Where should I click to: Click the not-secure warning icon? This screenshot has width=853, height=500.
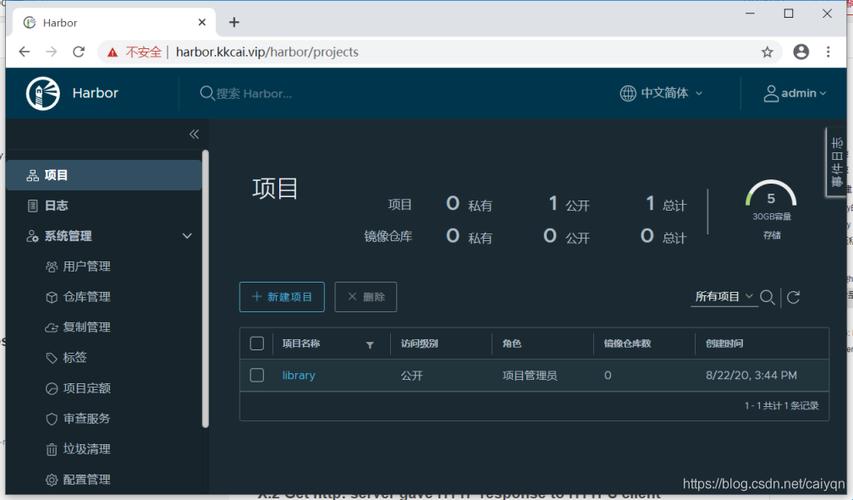point(113,52)
